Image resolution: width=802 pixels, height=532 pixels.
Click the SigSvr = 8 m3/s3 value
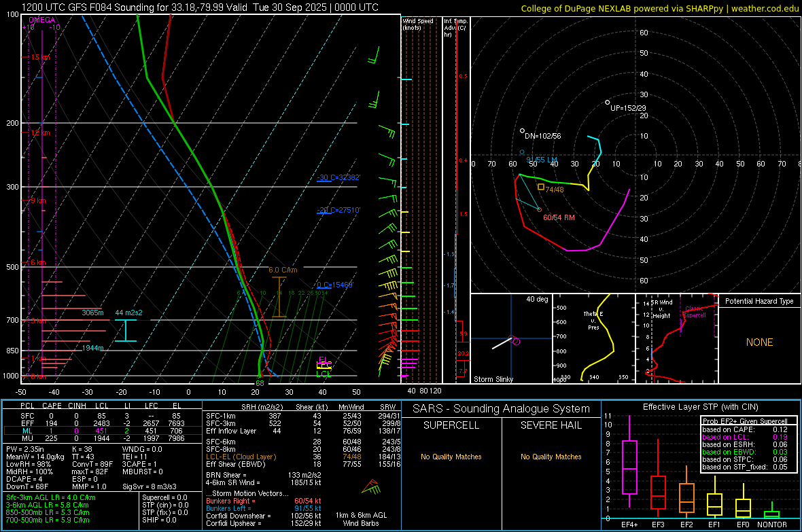(x=150, y=487)
